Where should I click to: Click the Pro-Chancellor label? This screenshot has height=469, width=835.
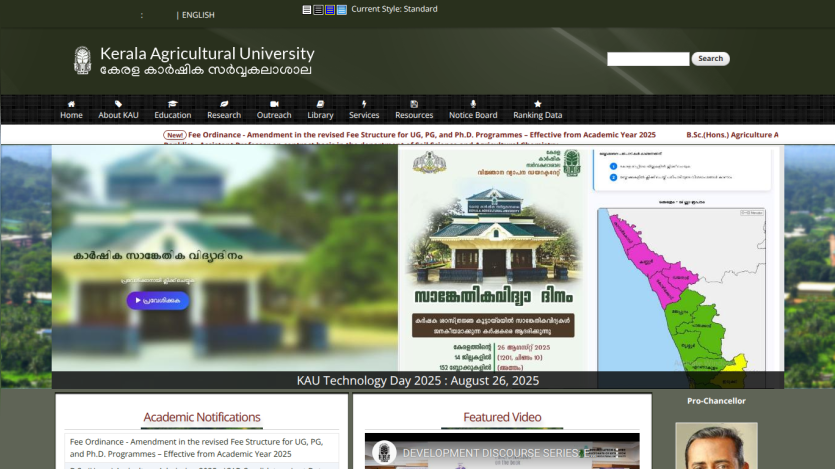click(x=716, y=401)
